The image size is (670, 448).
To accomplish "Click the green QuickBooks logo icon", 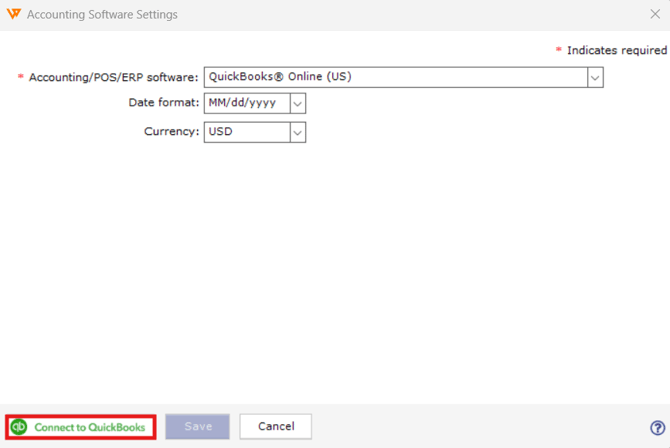I will [19, 427].
